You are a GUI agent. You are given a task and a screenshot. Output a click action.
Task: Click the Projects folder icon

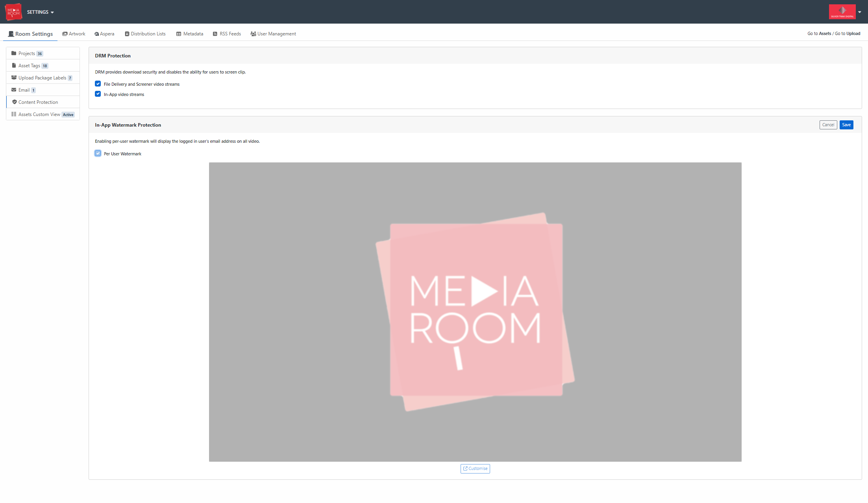click(14, 53)
